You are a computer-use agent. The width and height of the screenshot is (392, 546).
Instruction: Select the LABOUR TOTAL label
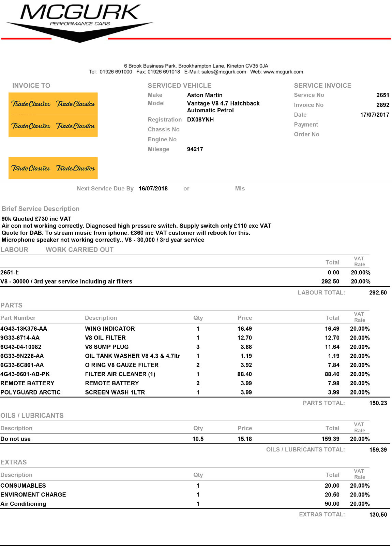click(x=321, y=293)
